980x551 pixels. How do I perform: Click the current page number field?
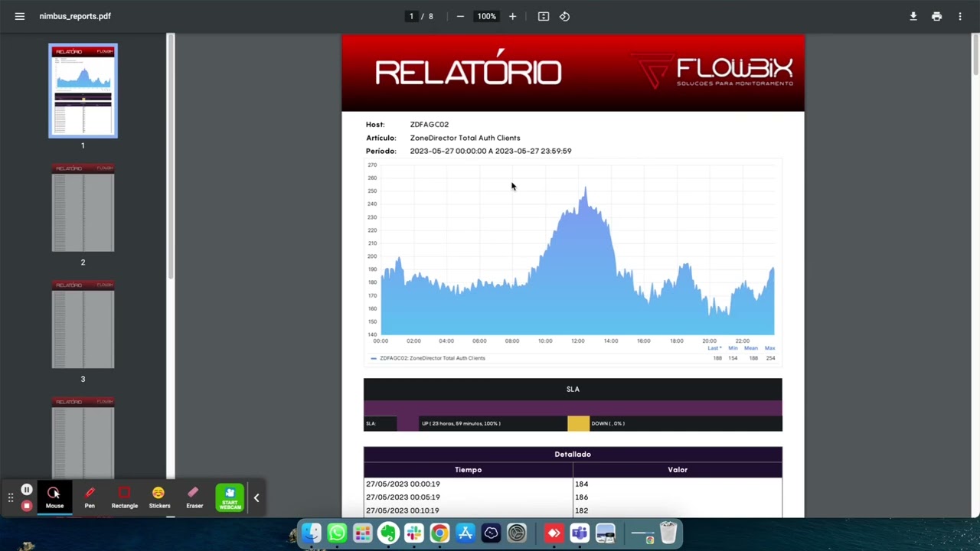click(411, 16)
